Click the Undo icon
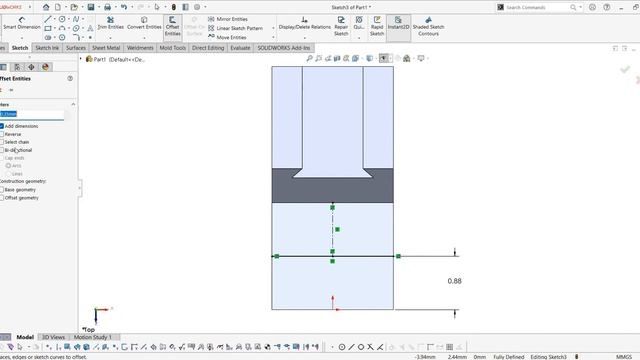640x360 pixels. 124,7
